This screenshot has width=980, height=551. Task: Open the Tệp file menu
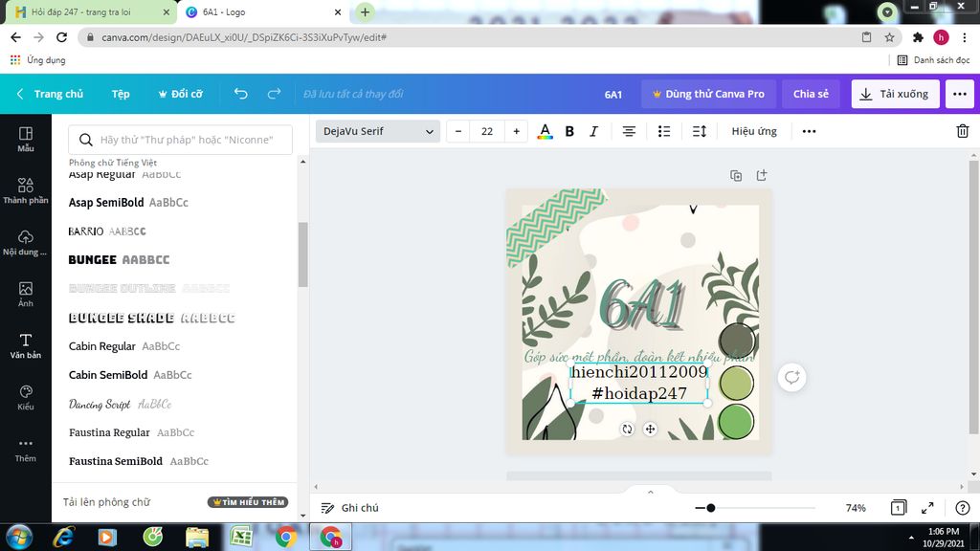[x=121, y=94]
